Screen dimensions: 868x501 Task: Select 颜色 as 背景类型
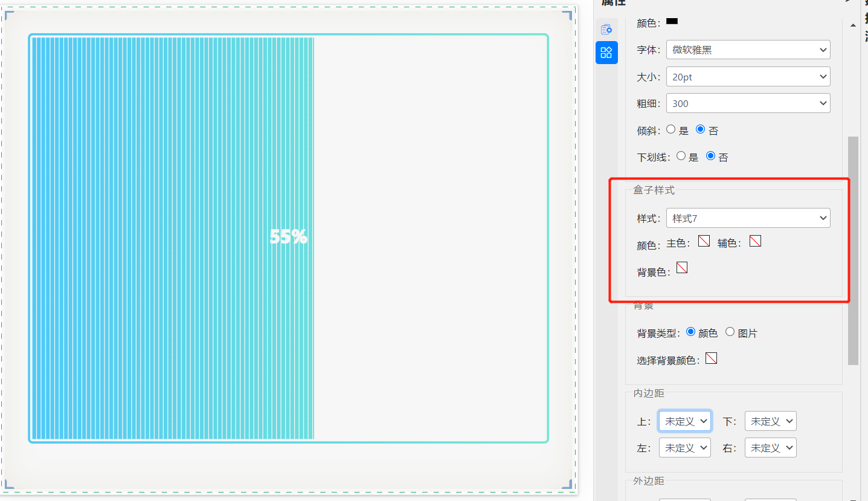pyautogui.click(x=691, y=332)
